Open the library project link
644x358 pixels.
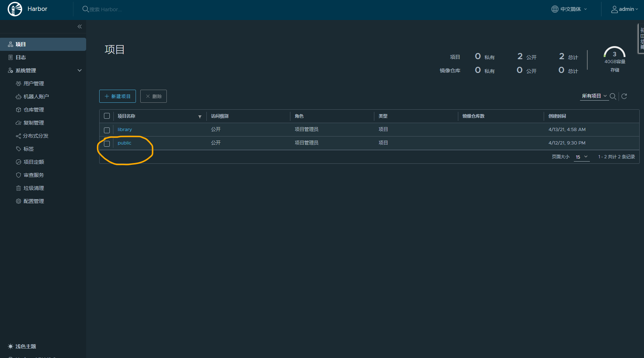coord(125,130)
